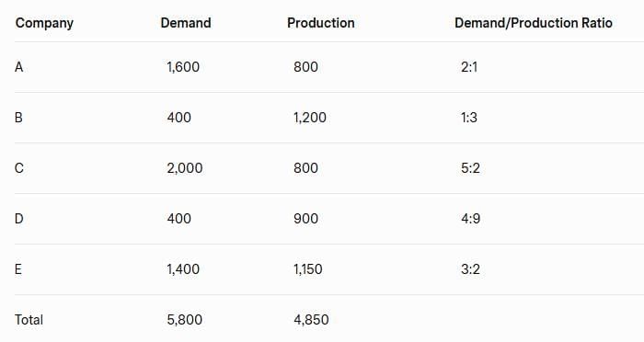The height and width of the screenshot is (342, 644).
Task: Select Company B row label
Action: [18, 118]
